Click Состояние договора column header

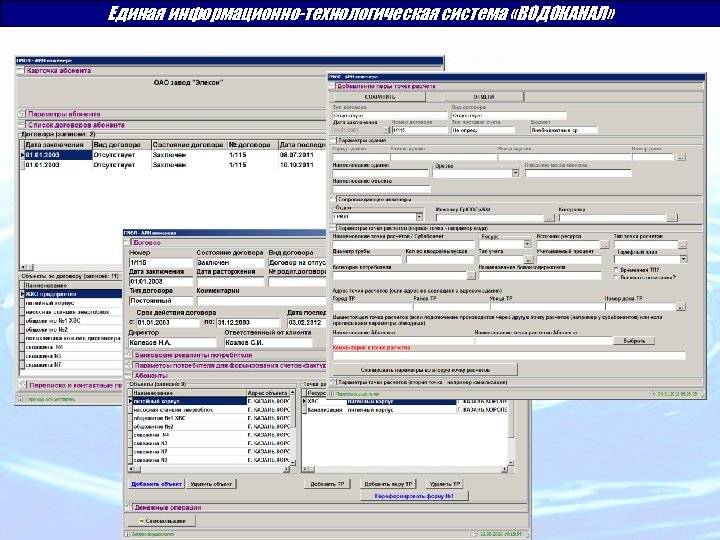188,145
